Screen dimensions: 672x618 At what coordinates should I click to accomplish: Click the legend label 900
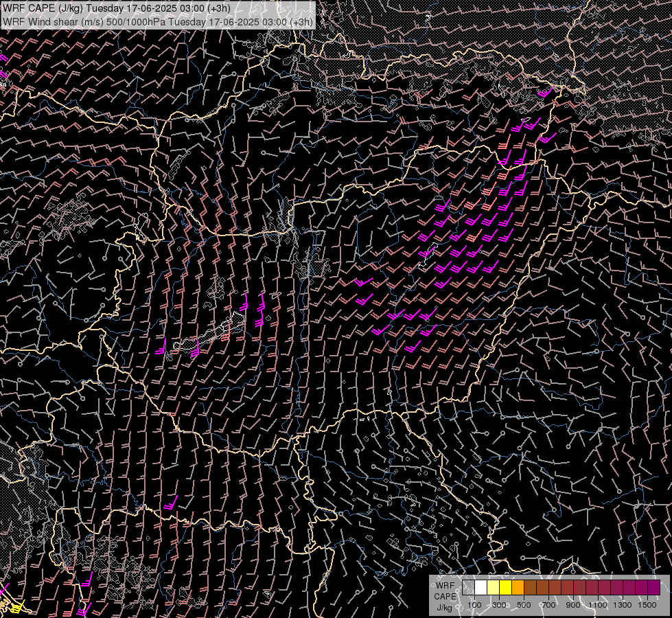tap(573, 605)
